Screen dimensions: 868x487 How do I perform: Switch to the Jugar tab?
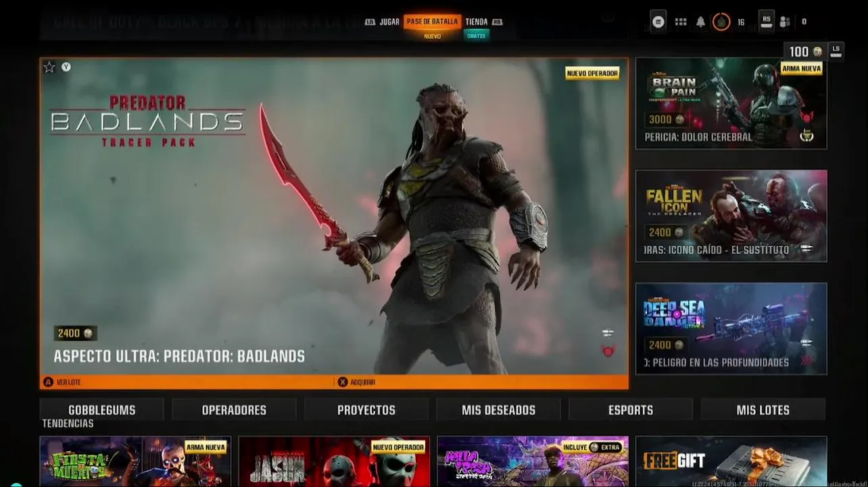389,22
